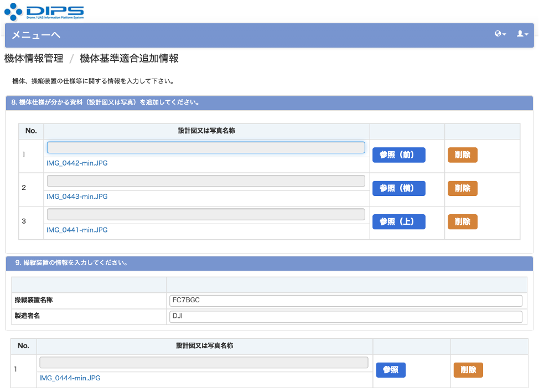Click the 参照（前） browse button
539x392 pixels.
(x=398, y=155)
